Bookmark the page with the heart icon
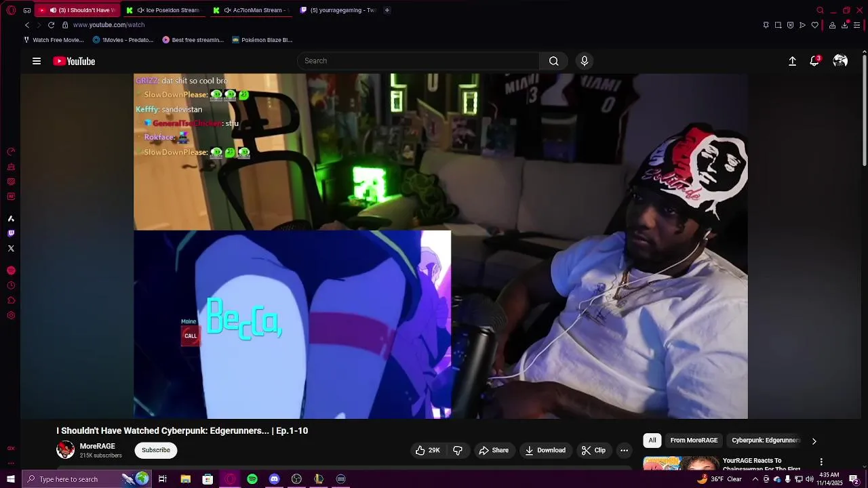Screen dimensions: 868x488 814,25
